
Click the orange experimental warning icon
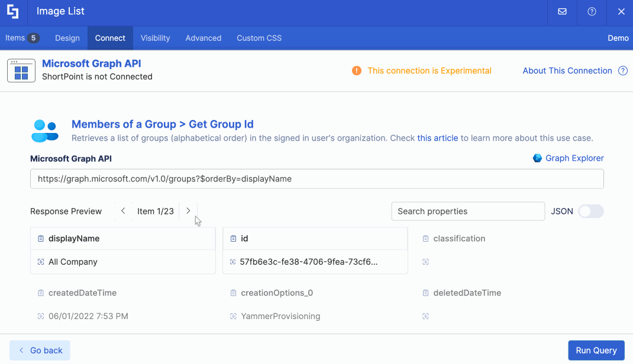click(357, 70)
